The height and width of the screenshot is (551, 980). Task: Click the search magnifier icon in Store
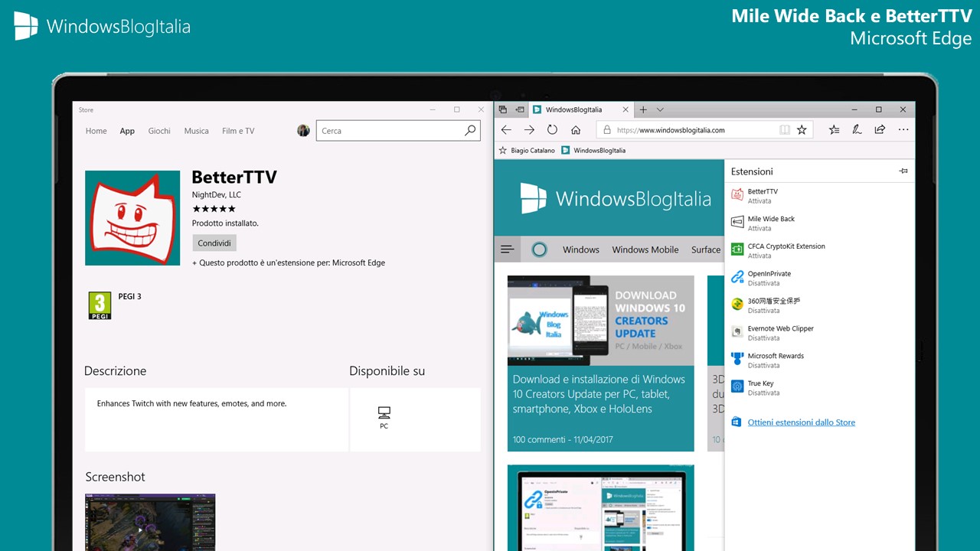pyautogui.click(x=470, y=131)
